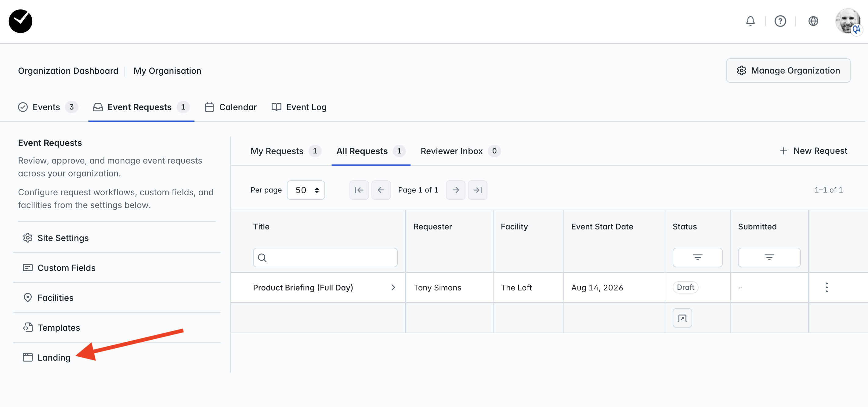Open Landing settings

(x=117, y=358)
